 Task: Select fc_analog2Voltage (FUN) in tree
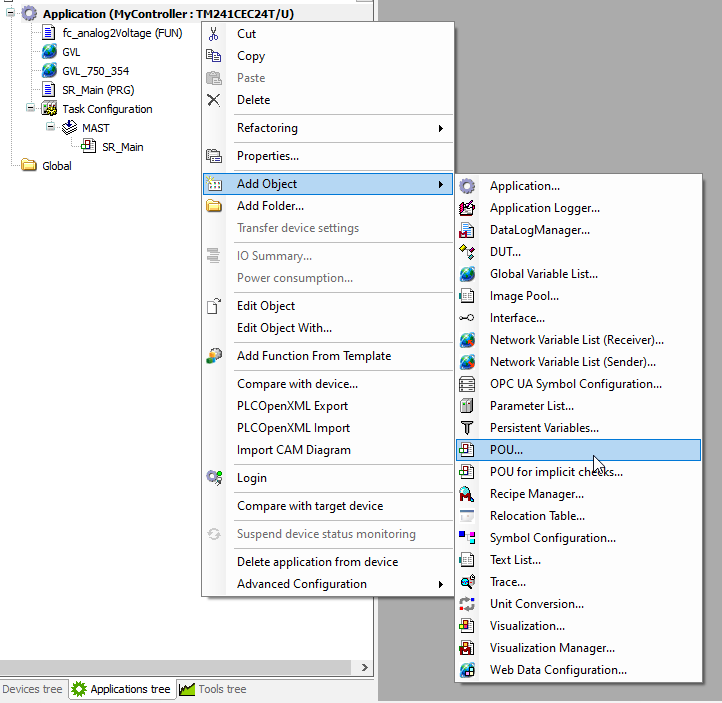click(x=122, y=33)
